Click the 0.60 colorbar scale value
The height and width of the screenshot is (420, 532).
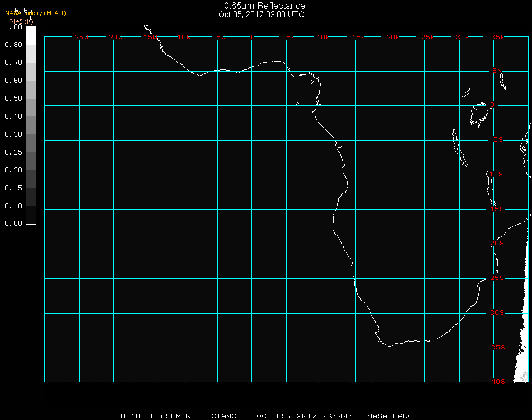[x=13, y=81]
